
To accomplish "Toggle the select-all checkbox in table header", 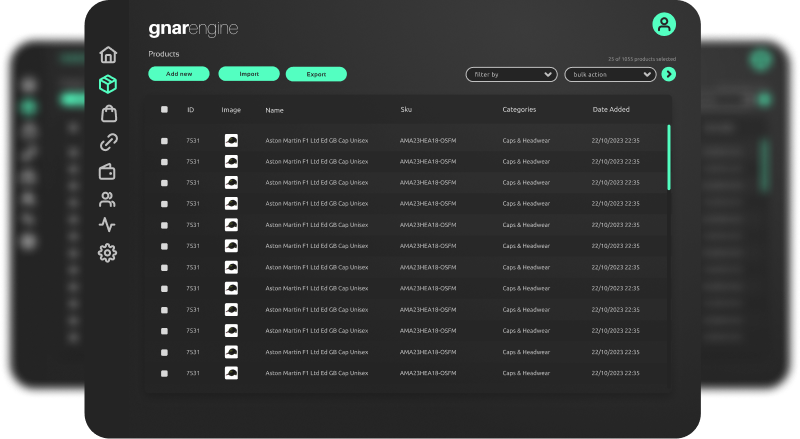I will pyautogui.click(x=164, y=109).
